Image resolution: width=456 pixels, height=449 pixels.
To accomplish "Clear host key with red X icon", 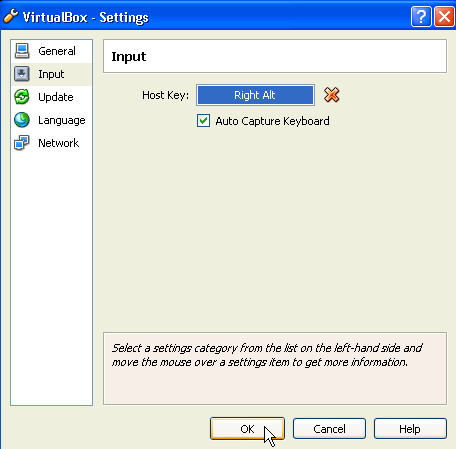I will (x=331, y=95).
